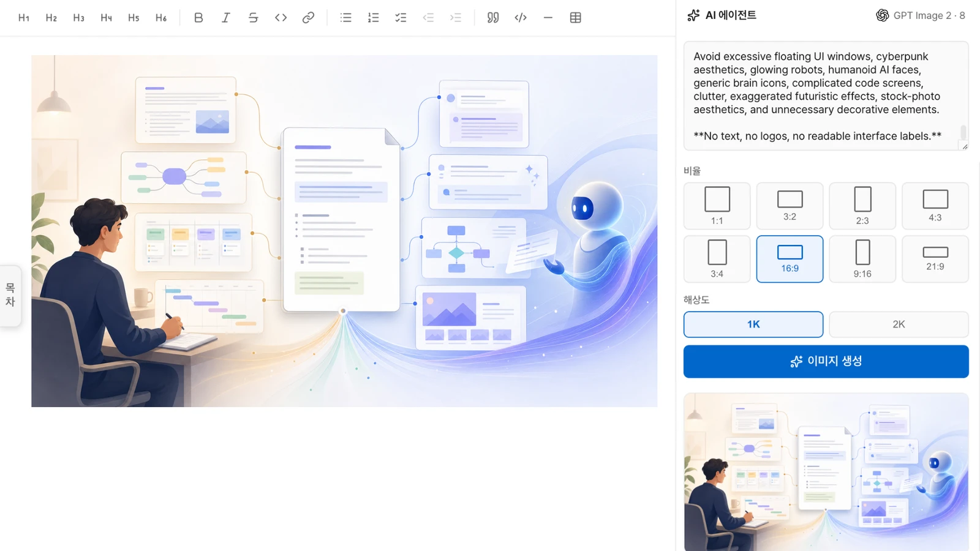Select the 4:3 aspect ratio

pyautogui.click(x=935, y=206)
